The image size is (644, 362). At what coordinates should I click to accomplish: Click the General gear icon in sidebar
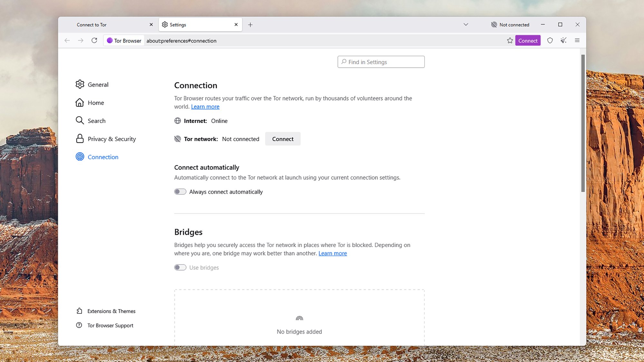(x=80, y=84)
